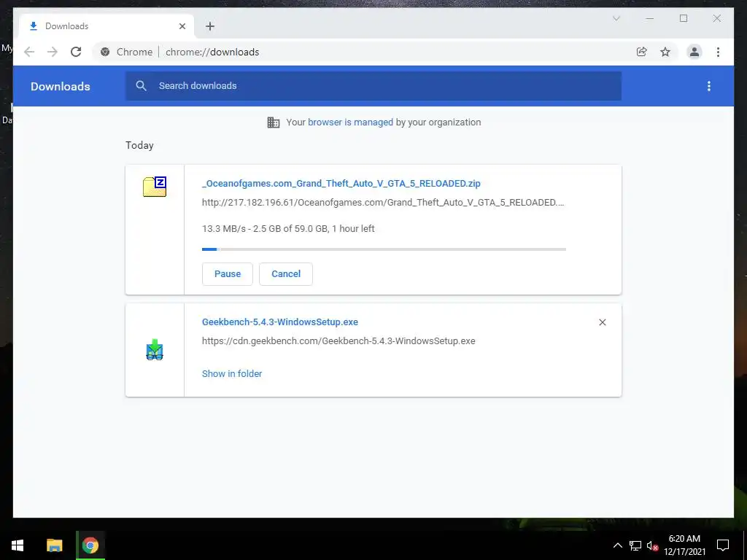Click the managed organization building icon

274,122
